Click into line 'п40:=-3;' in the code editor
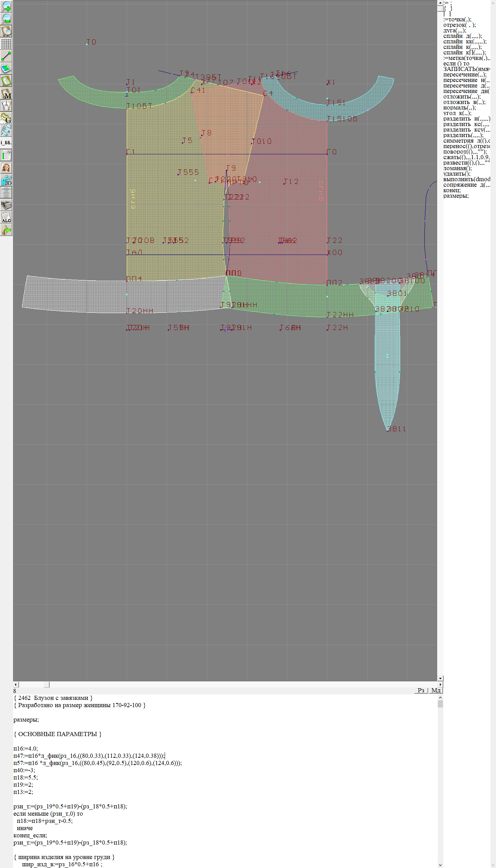 pyautogui.click(x=24, y=770)
